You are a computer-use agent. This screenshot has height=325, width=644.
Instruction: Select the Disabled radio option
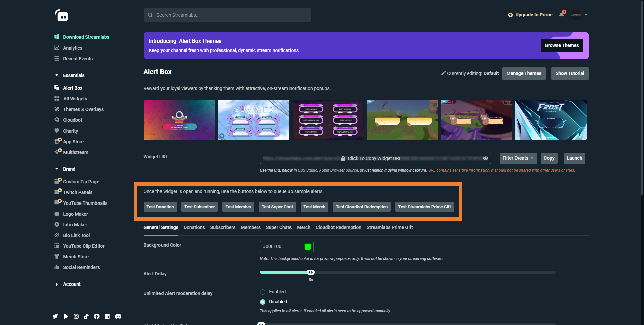(x=263, y=302)
